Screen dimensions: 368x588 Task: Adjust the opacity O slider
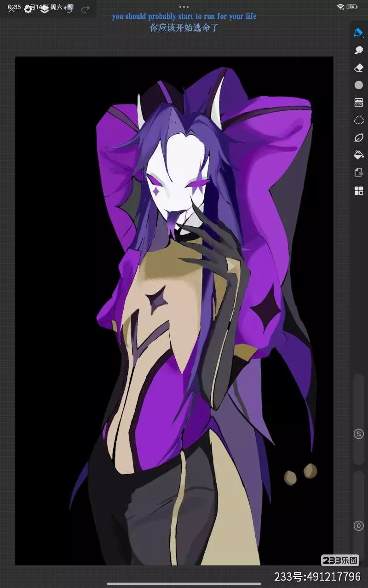point(359,516)
